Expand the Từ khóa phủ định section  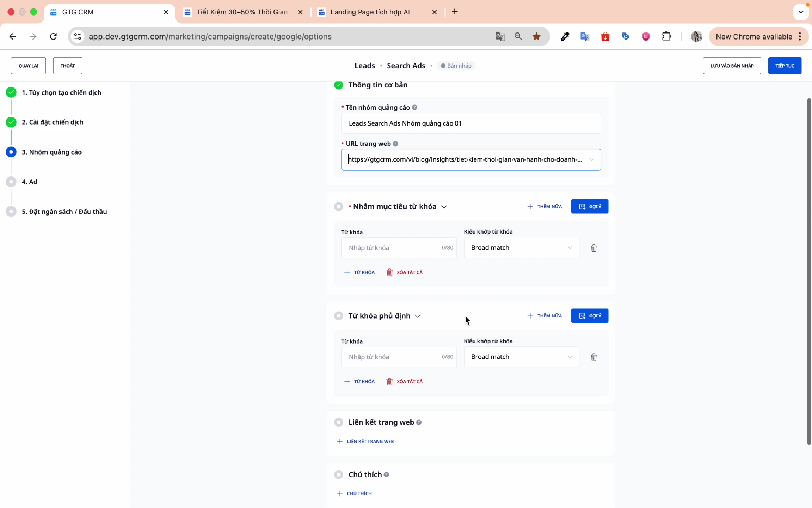coord(418,316)
